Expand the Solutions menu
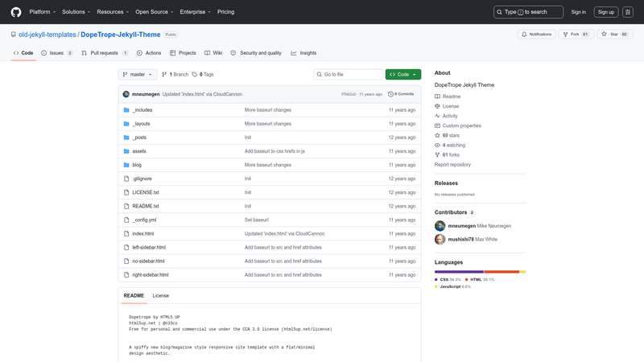644x362 pixels. (x=76, y=12)
